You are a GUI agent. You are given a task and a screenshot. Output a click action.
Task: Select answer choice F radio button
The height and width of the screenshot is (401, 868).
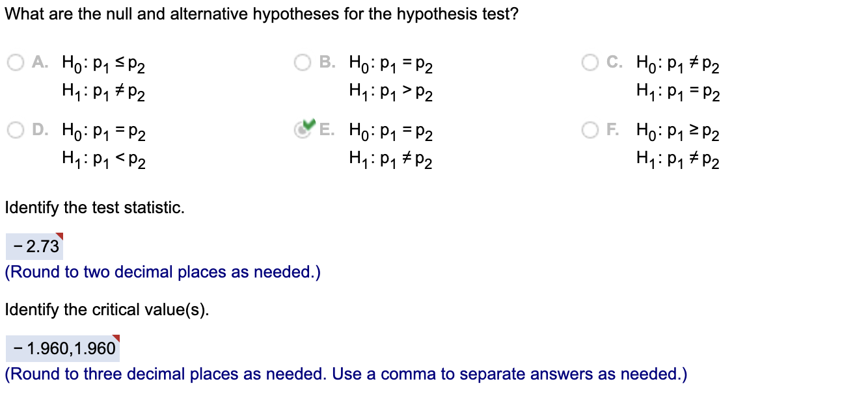tap(590, 130)
